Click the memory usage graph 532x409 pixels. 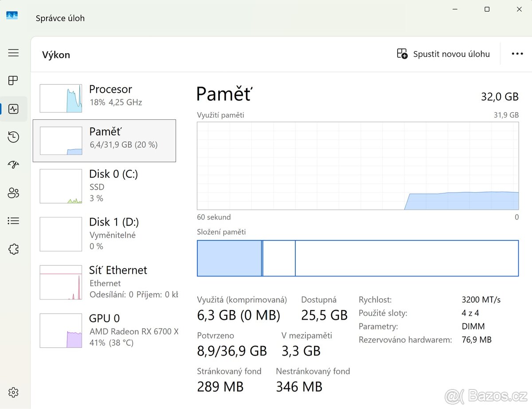357,165
